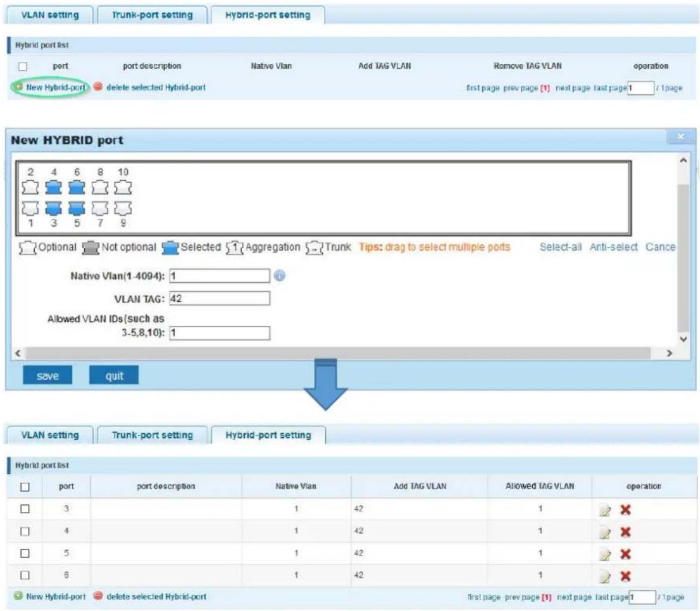Viewport: 700px width, 611px height.
Task: Select port 2 in port panel
Action: 30,187
